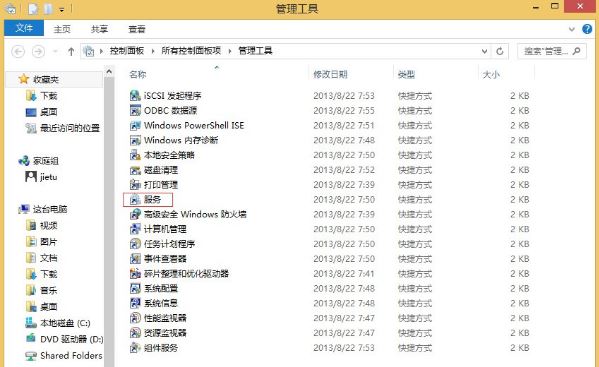This screenshot has height=367, width=599.
Task: Select the 服务 shortcut icon
Action: tap(135, 199)
